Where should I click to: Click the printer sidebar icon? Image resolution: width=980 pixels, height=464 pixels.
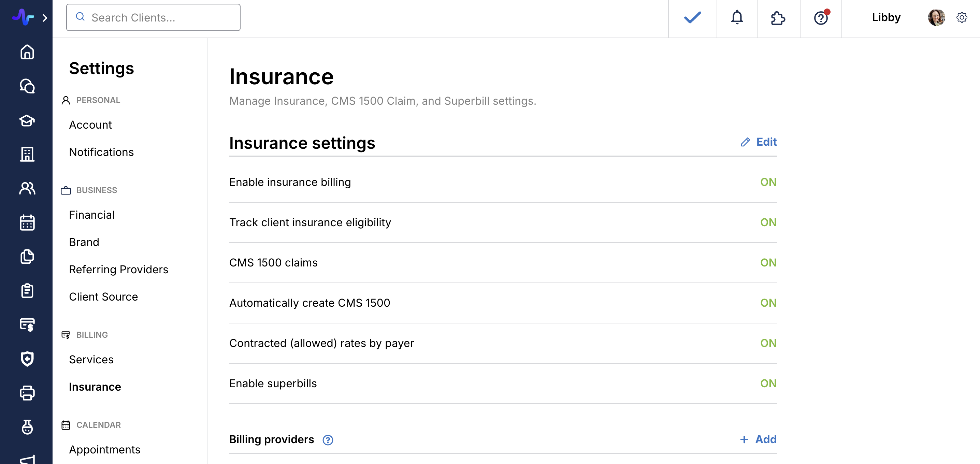(27, 393)
